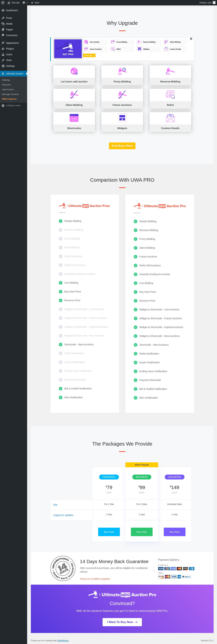The image size is (217, 644).
Task: Open the Media menu
Action: click(14, 24)
